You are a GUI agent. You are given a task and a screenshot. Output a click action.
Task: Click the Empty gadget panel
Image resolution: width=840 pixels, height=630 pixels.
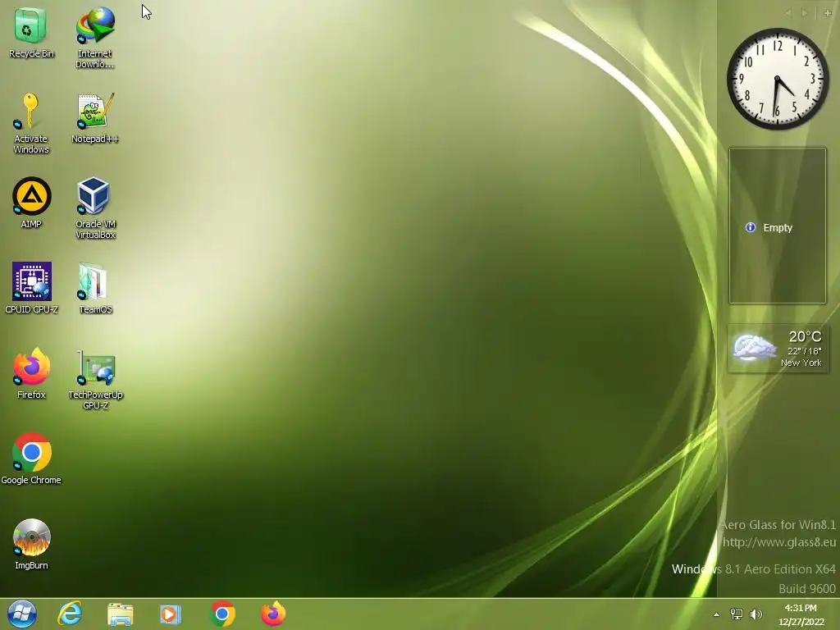[778, 226]
